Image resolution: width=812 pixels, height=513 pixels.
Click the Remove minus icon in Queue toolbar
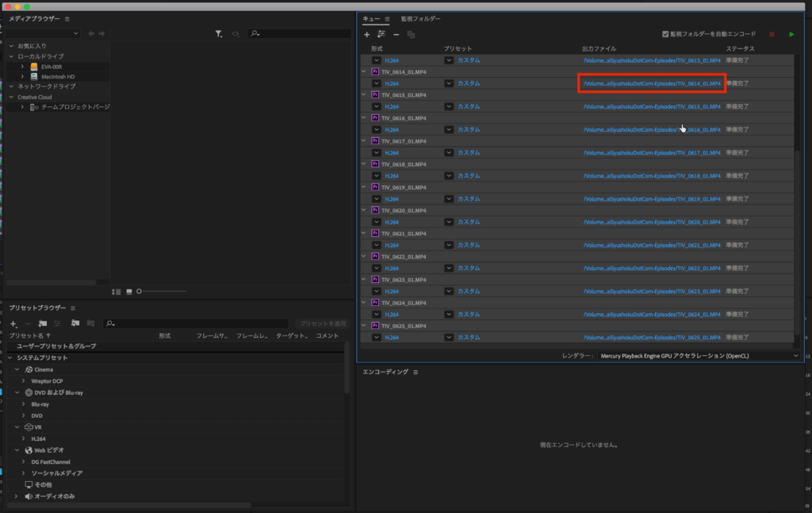(x=396, y=35)
